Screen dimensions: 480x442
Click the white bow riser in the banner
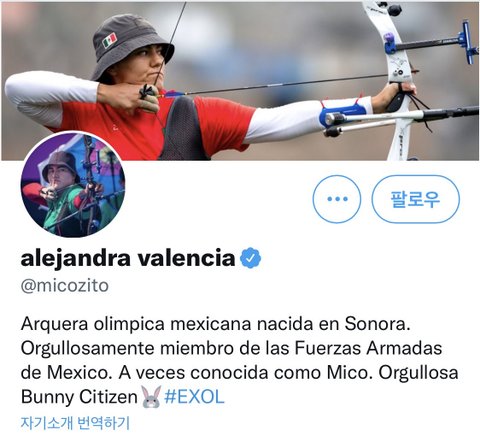coord(398,80)
